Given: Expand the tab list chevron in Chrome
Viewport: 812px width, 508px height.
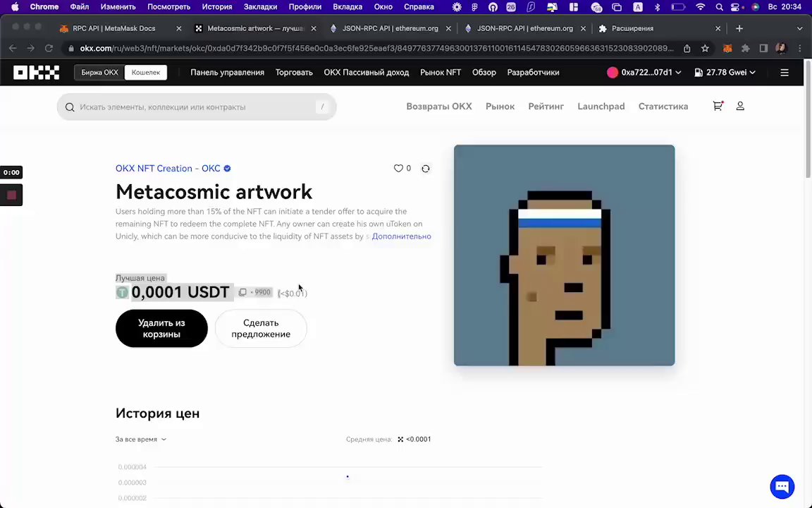Looking at the screenshot, I should tap(799, 28).
